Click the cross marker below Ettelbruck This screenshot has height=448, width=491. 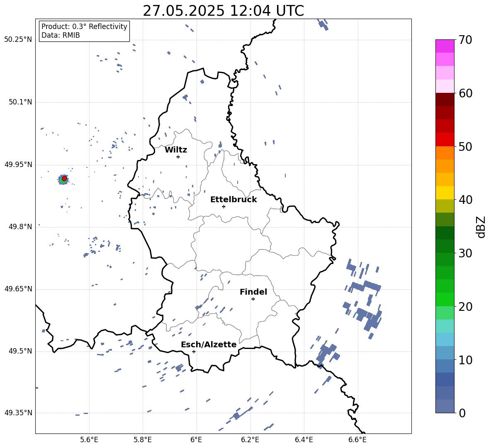[x=224, y=206]
